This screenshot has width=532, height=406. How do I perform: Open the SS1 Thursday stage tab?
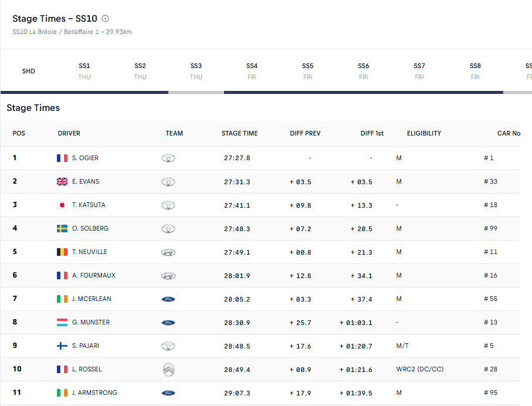pos(84,71)
